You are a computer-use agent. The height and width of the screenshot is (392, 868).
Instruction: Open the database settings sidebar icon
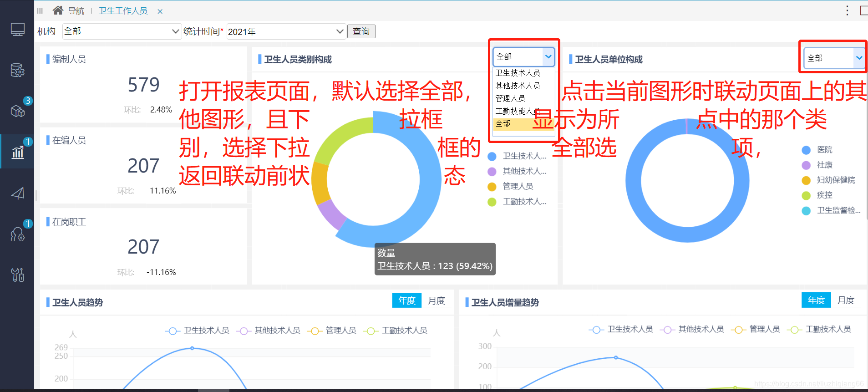tap(18, 70)
